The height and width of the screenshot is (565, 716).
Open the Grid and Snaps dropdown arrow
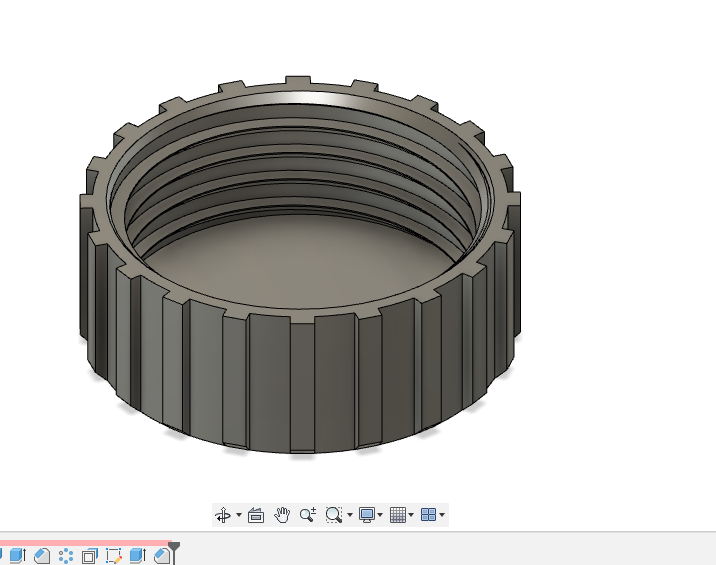[412, 516]
